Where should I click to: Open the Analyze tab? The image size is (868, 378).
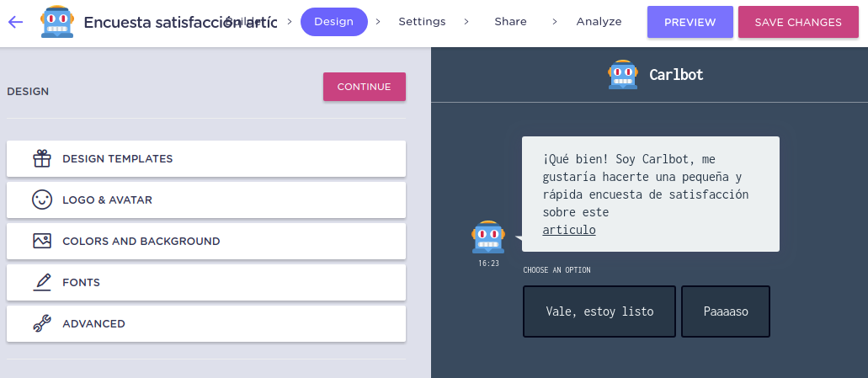click(599, 22)
